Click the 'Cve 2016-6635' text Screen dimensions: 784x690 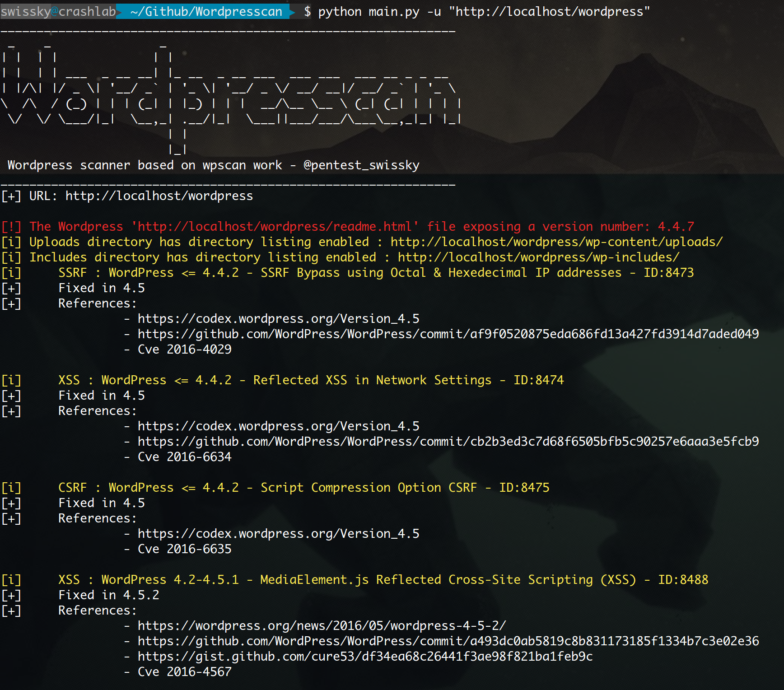coord(184,549)
